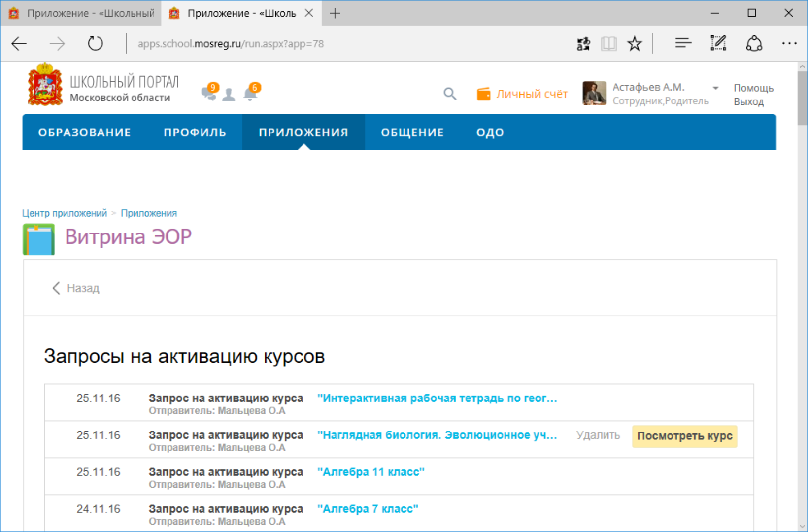Open the Алгебра 11 класс link
Viewport: 808px width, 532px height.
(x=371, y=472)
